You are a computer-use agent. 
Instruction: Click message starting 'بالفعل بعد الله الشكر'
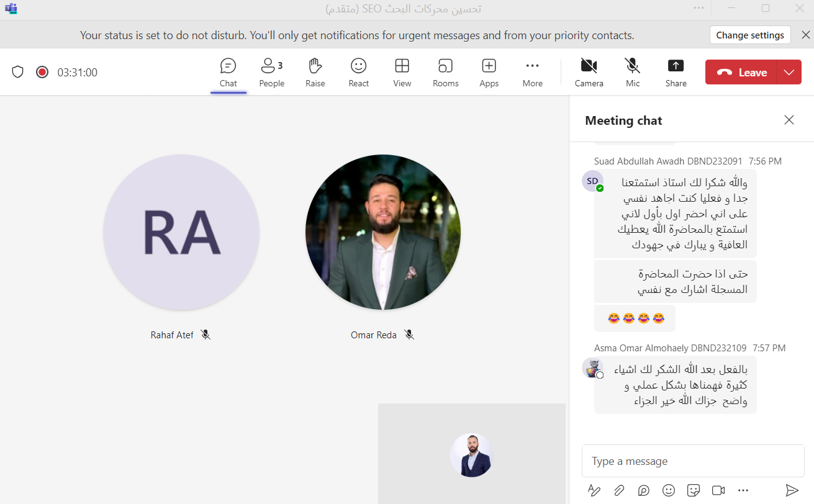tap(676, 385)
